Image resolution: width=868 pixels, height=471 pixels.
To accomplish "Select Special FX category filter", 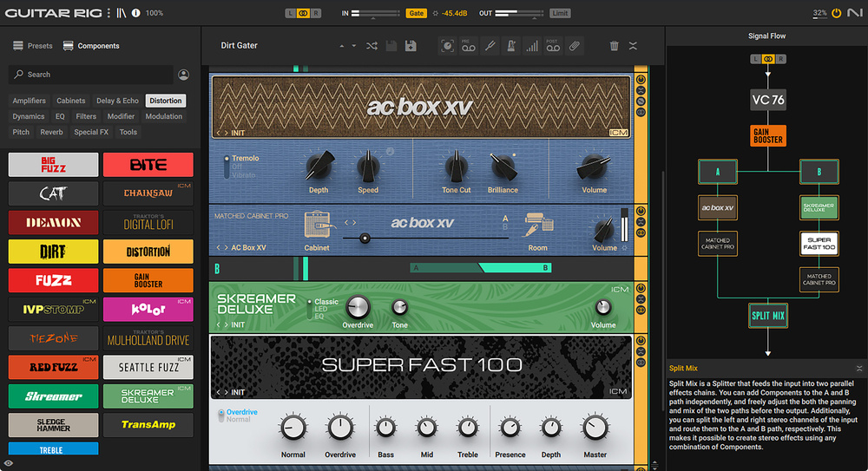I will tap(91, 132).
